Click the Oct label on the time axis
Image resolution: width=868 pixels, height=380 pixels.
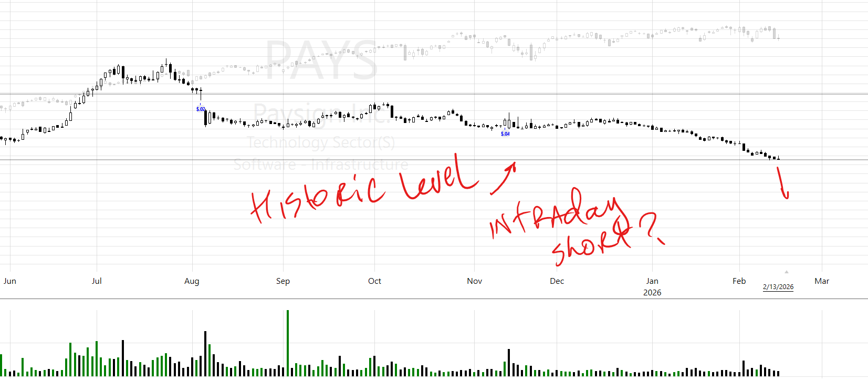point(374,281)
